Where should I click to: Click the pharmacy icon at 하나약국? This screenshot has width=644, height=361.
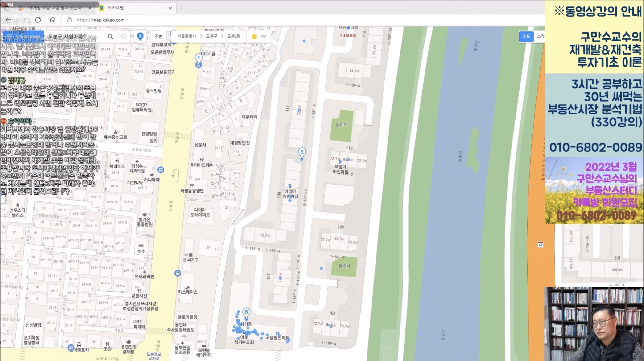pos(152,175)
